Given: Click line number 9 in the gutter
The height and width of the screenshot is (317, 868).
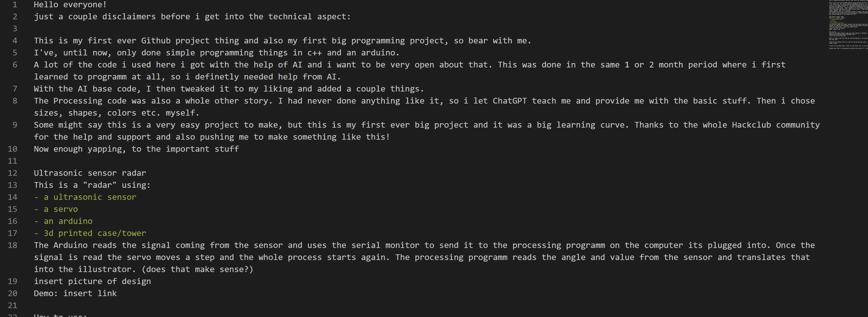Looking at the screenshot, I should click(x=15, y=125).
